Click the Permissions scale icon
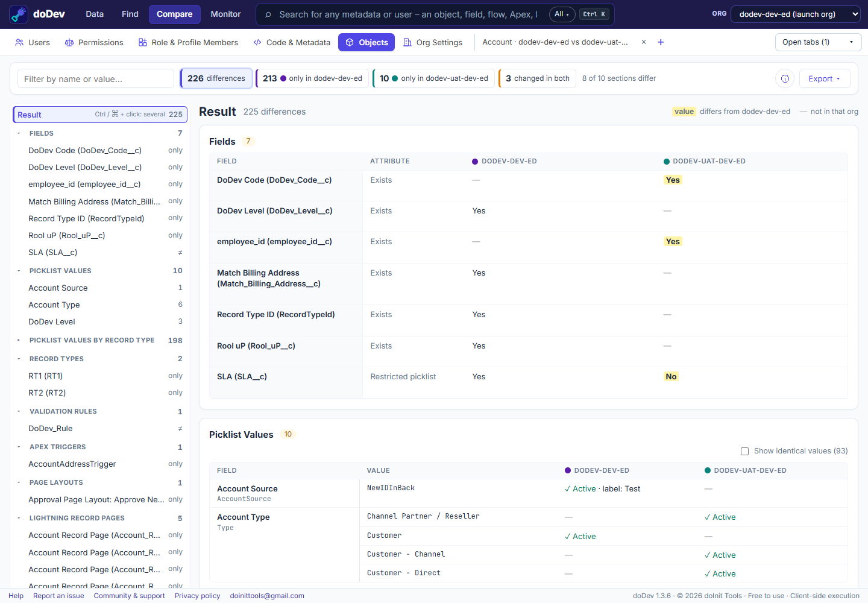 click(x=69, y=42)
